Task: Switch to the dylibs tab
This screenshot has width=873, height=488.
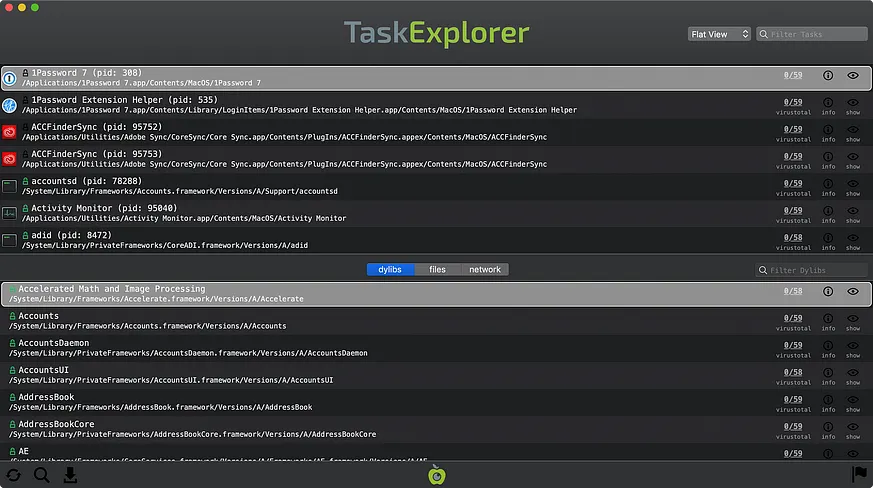Action: click(x=390, y=270)
